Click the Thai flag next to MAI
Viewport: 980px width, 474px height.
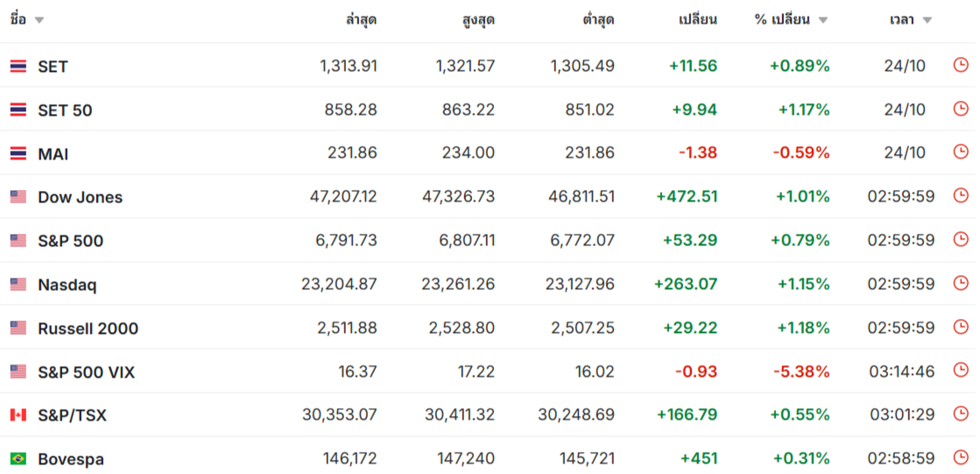coord(18,153)
